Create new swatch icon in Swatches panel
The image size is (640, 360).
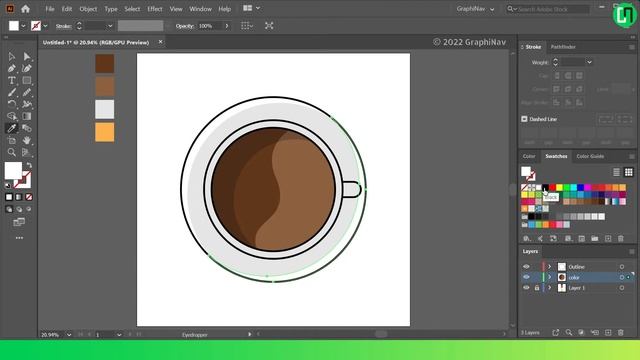(608, 238)
